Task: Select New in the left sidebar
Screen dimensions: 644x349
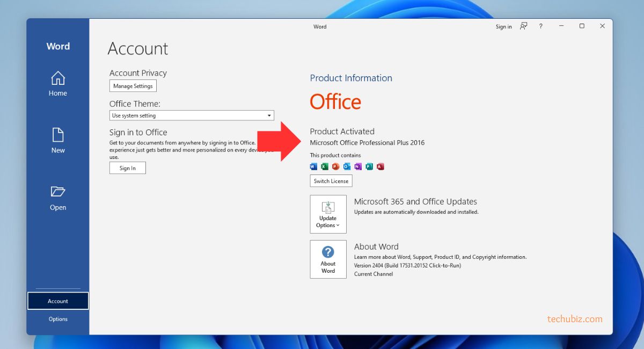Action: pyautogui.click(x=58, y=141)
